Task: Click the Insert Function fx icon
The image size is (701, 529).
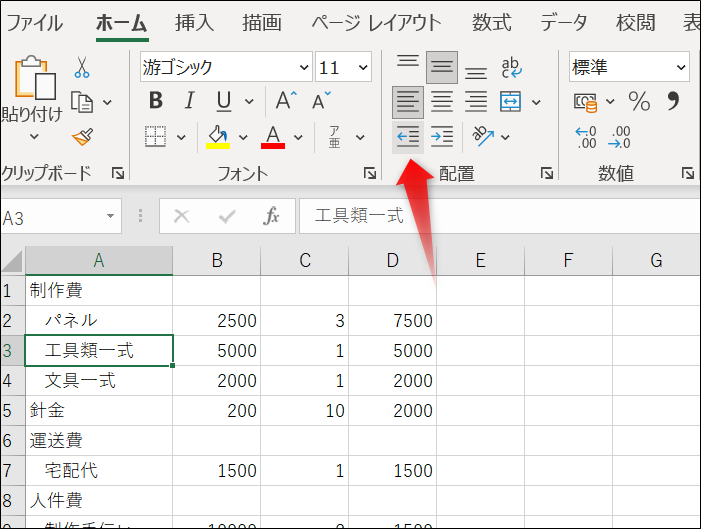Action: coord(271,216)
